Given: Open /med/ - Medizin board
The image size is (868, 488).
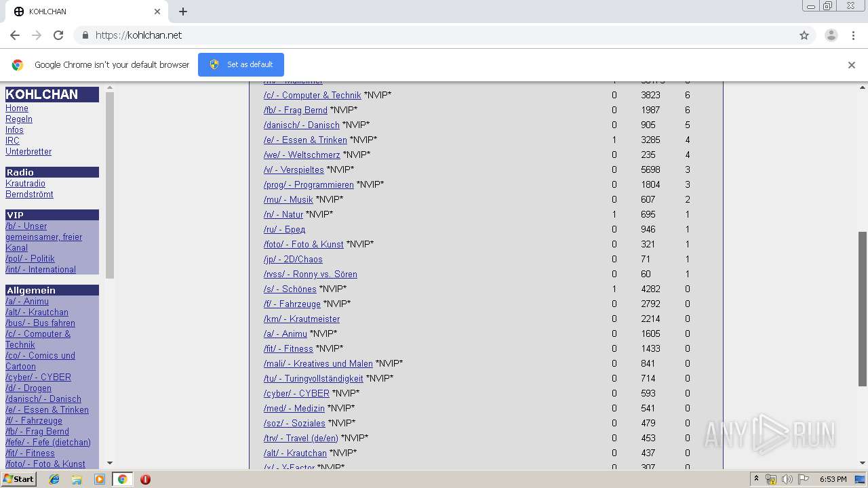Looking at the screenshot, I should tap(294, 409).
